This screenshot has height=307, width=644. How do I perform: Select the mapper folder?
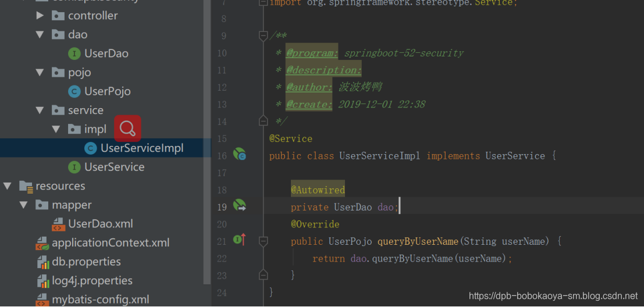[72, 205]
